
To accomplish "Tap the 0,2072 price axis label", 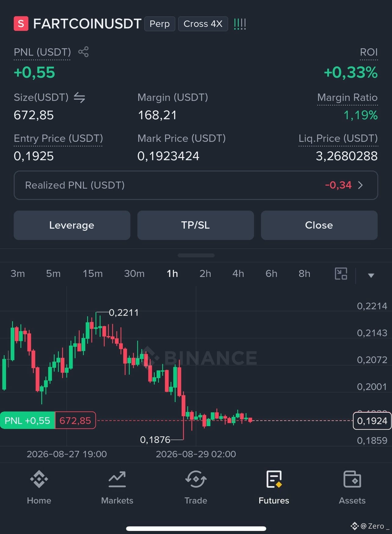I will (x=372, y=360).
